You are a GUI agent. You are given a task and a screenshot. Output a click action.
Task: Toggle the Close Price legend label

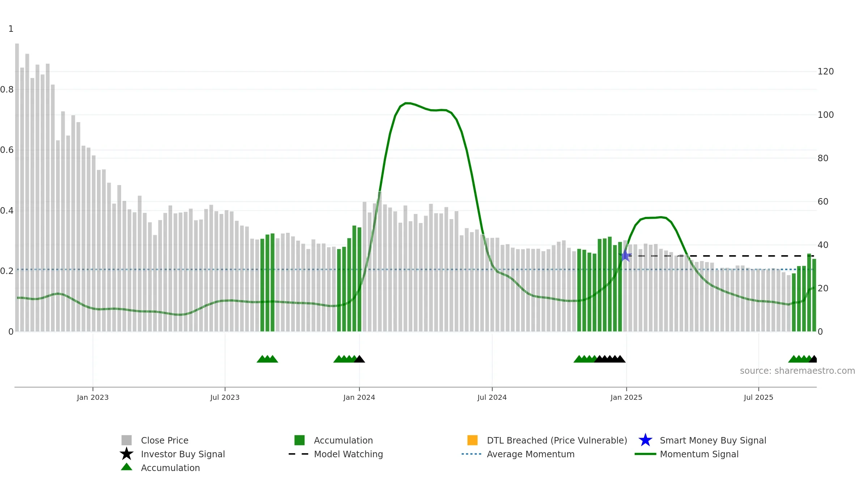(x=165, y=440)
